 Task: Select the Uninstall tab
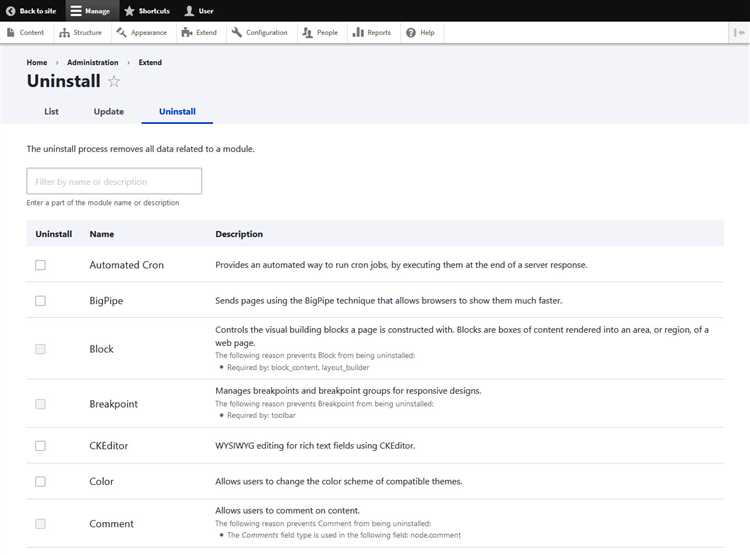(177, 111)
